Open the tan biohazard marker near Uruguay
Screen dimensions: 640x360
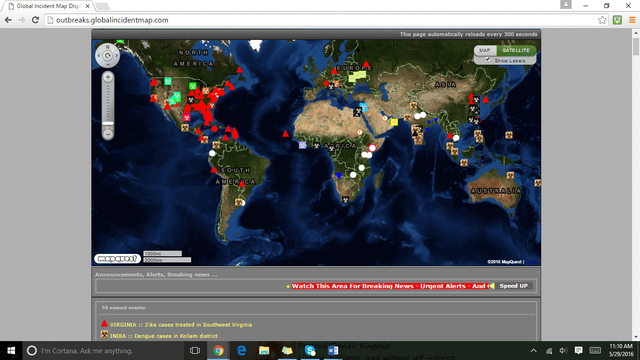coord(239,202)
